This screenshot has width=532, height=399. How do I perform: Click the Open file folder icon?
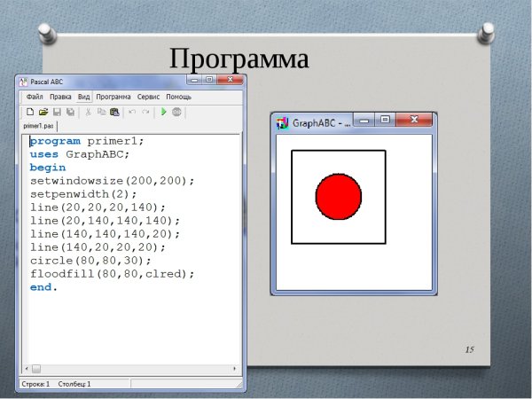tap(43, 112)
